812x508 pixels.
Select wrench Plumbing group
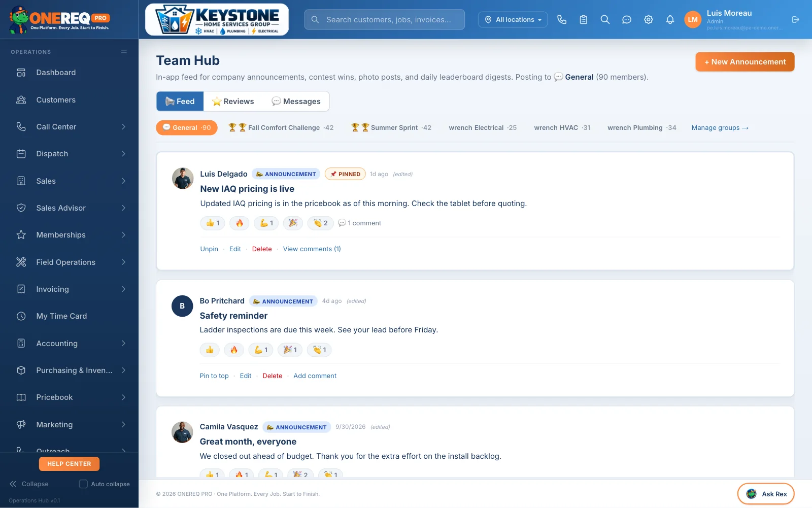point(641,128)
